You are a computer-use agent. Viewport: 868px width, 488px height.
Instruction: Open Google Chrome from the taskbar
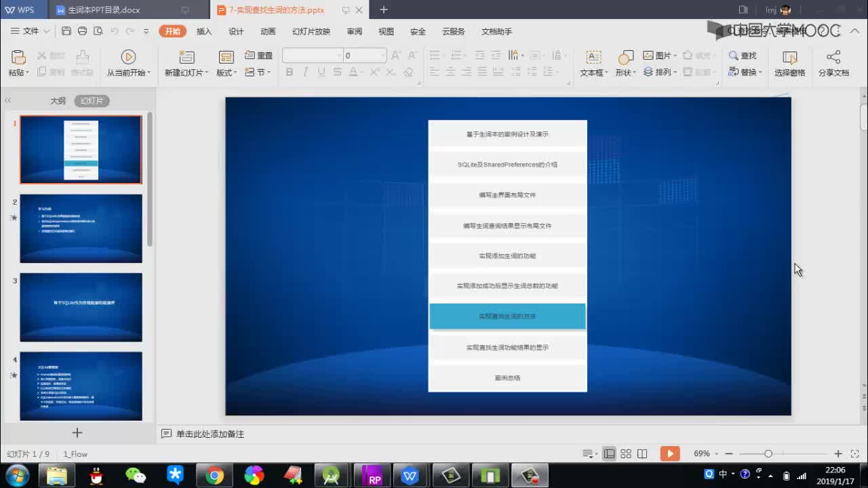tap(214, 476)
